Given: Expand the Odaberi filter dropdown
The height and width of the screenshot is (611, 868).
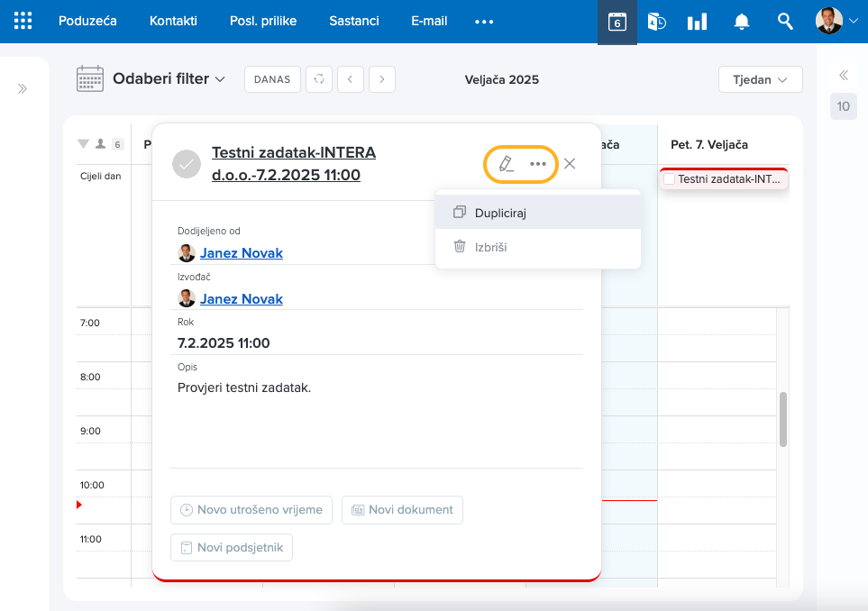Looking at the screenshot, I should 168,79.
